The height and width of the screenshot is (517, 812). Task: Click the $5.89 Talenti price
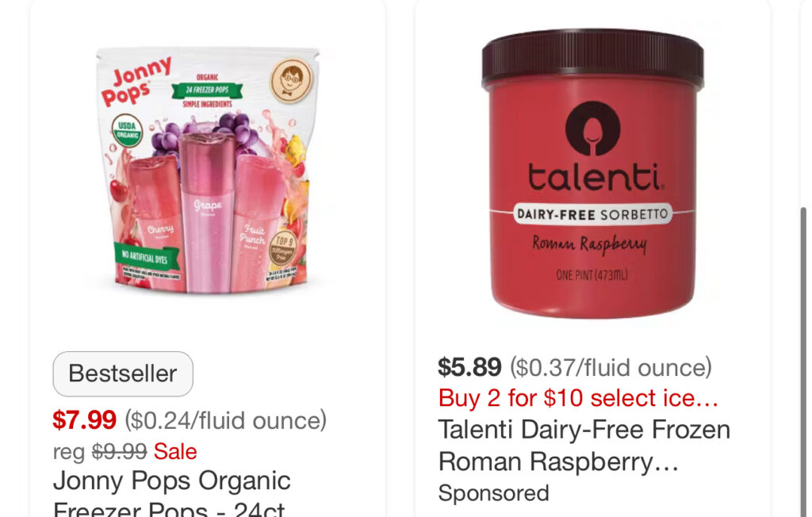pyautogui.click(x=469, y=367)
